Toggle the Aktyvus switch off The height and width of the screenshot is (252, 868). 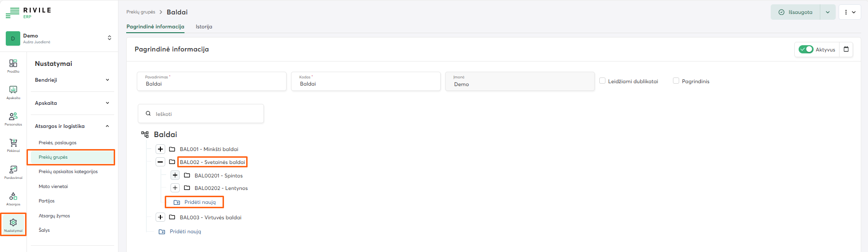[805, 50]
